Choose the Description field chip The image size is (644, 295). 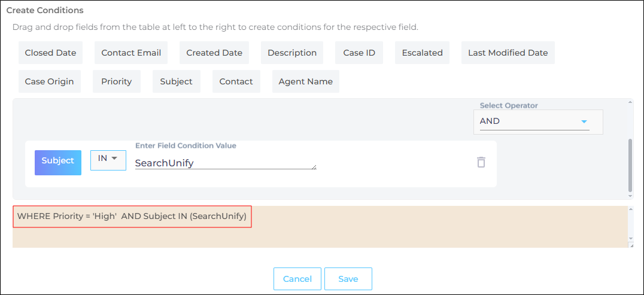tap(292, 53)
